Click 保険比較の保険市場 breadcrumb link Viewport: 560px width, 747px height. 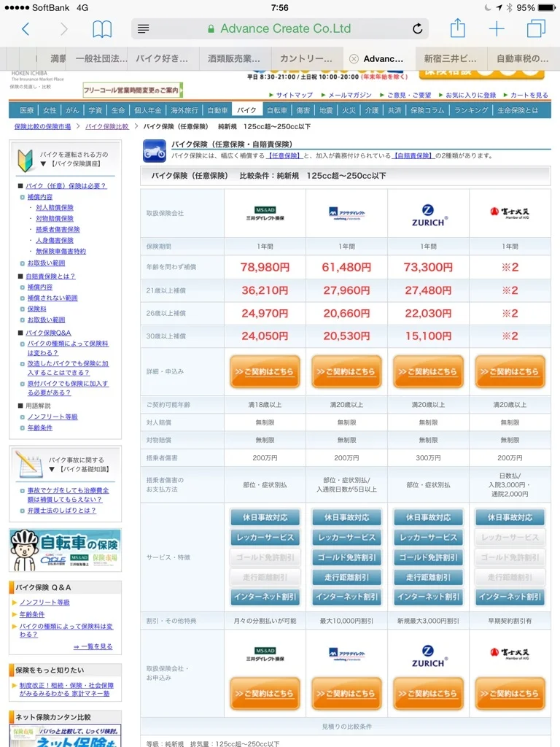coord(42,126)
